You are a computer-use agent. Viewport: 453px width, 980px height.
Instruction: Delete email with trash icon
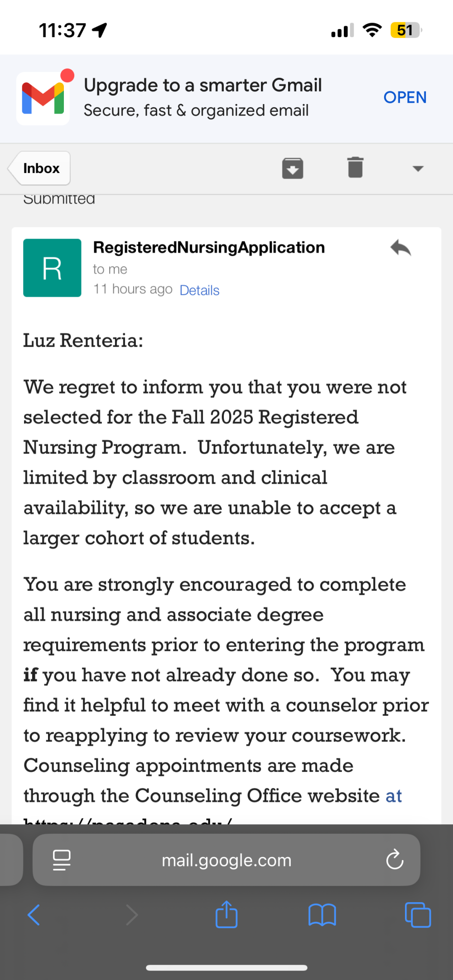356,167
